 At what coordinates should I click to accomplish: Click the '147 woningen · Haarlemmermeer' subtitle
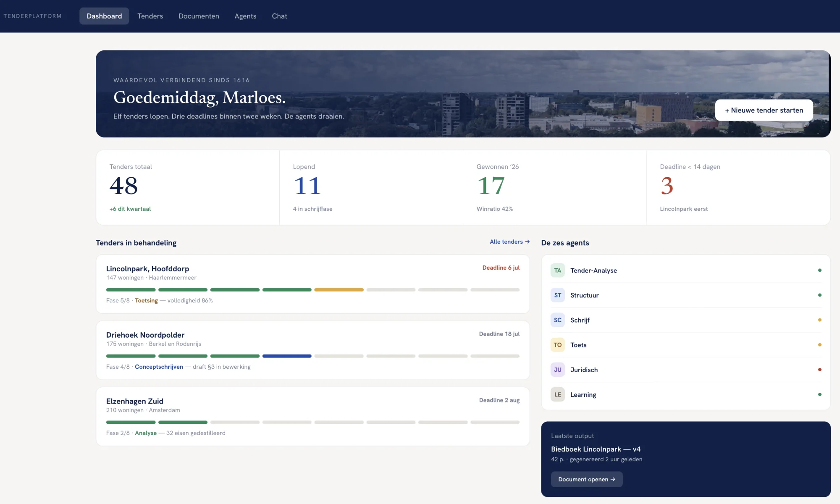tap(151, 278)
